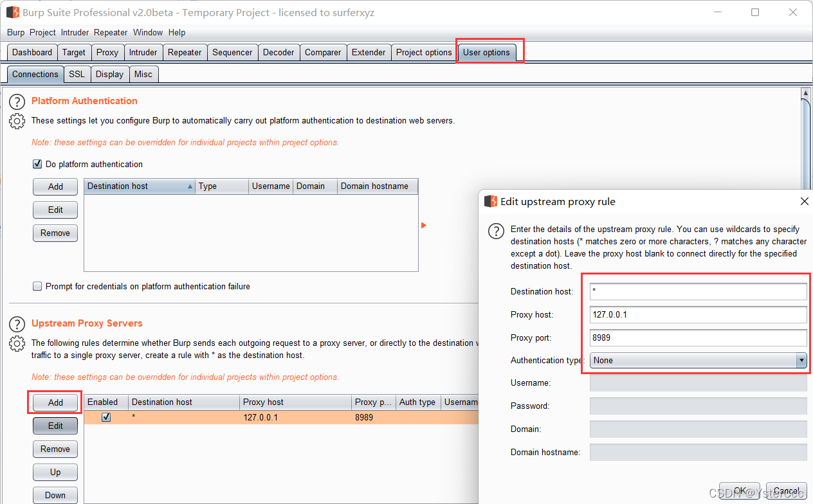Click Domain hostname column header
813x504 pixels.
(x=378, y=186)
